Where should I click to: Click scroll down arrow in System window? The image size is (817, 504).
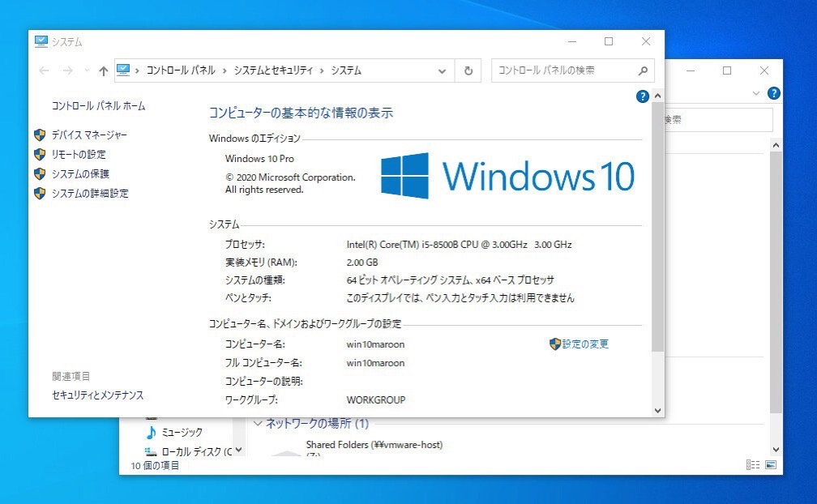coord(657,410)
